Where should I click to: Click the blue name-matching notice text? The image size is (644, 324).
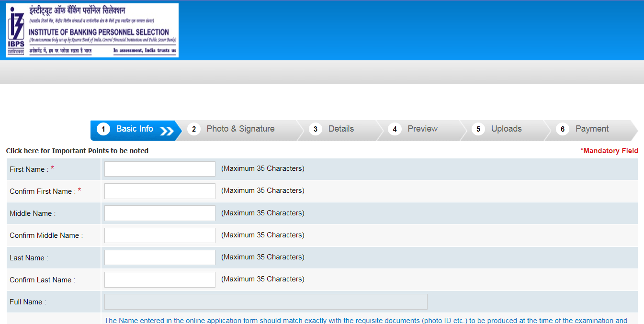pyautogui.click(x=366, y=320)
